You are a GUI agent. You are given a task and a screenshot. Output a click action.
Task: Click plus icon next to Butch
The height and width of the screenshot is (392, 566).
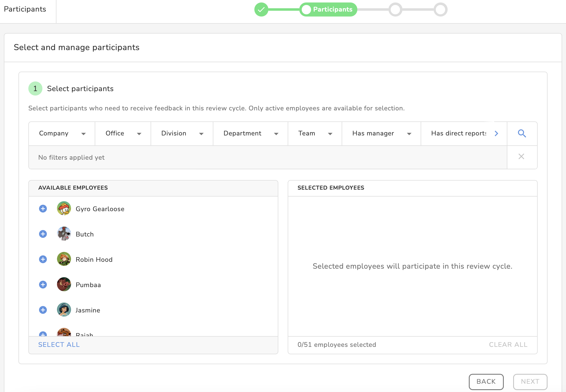[x=43, y=234]
